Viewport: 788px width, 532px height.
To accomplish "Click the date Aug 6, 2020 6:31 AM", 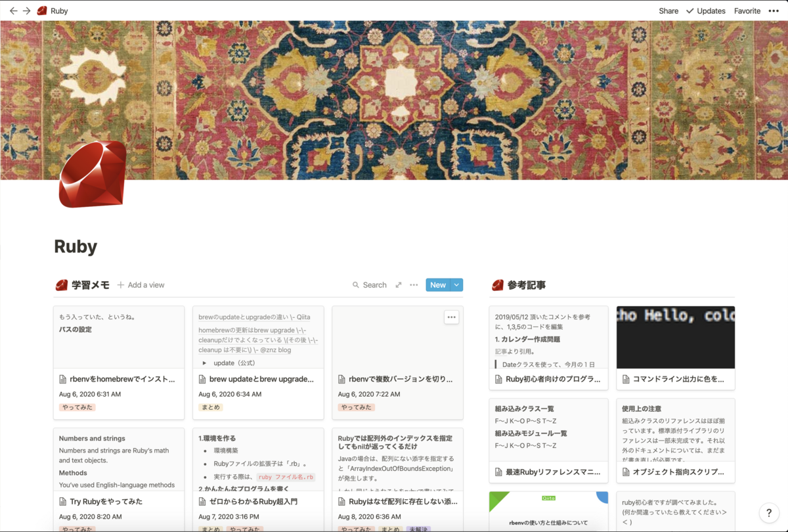I will pos(90,394).
